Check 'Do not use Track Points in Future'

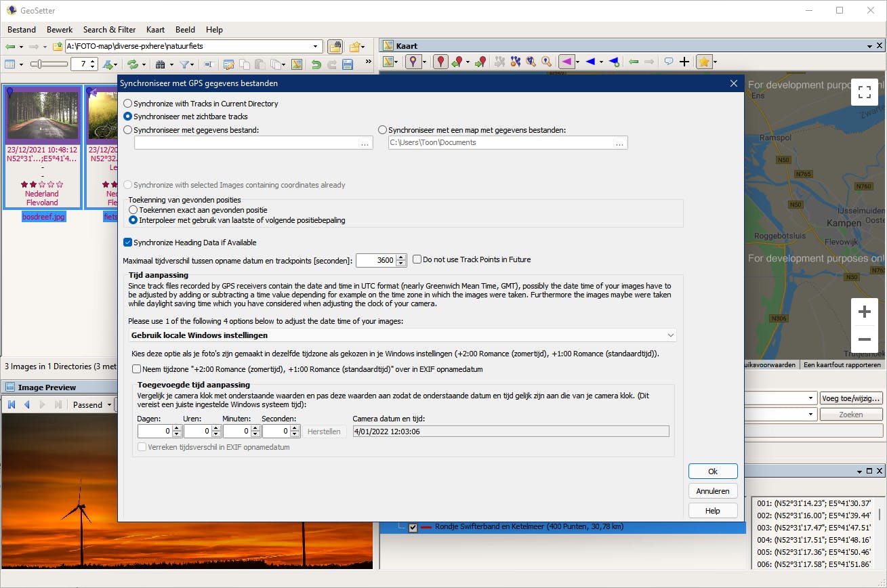click(x=417, y=259)
